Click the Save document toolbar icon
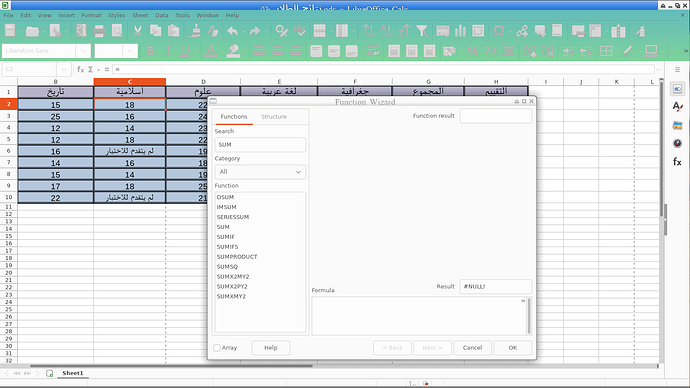 (55, 31)
